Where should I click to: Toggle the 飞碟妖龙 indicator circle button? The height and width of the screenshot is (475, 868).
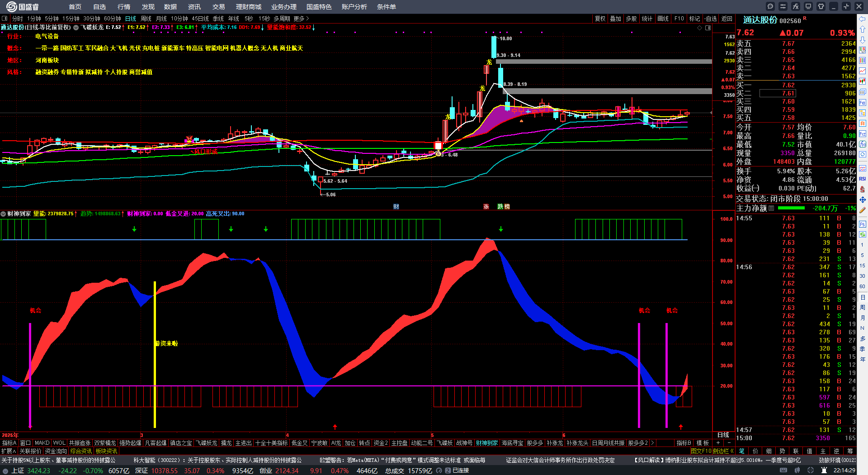point(76,28)
